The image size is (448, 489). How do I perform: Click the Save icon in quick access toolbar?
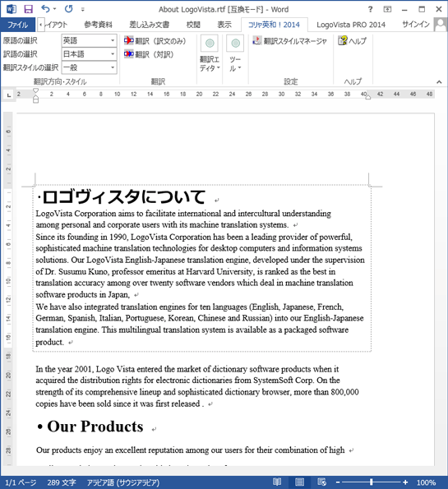pyautogui.click(x=29, y=9)
